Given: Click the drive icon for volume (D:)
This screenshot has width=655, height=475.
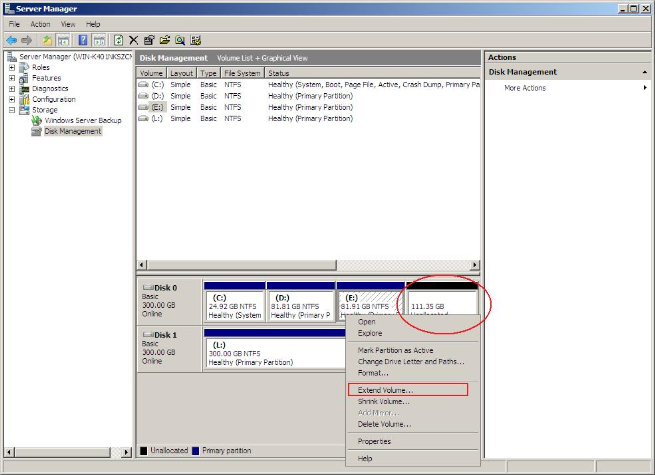Looking at the screenshot, I should pos(143,96).
